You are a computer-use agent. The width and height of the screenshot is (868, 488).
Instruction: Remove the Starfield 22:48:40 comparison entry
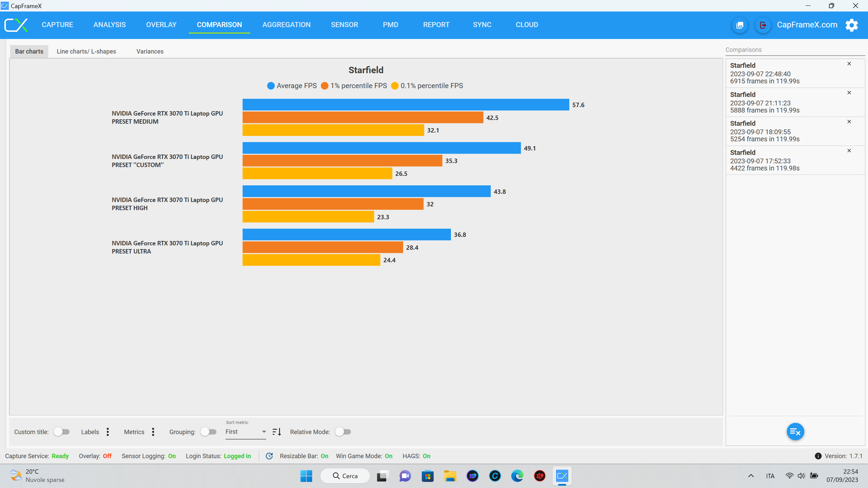coord(849,64)
